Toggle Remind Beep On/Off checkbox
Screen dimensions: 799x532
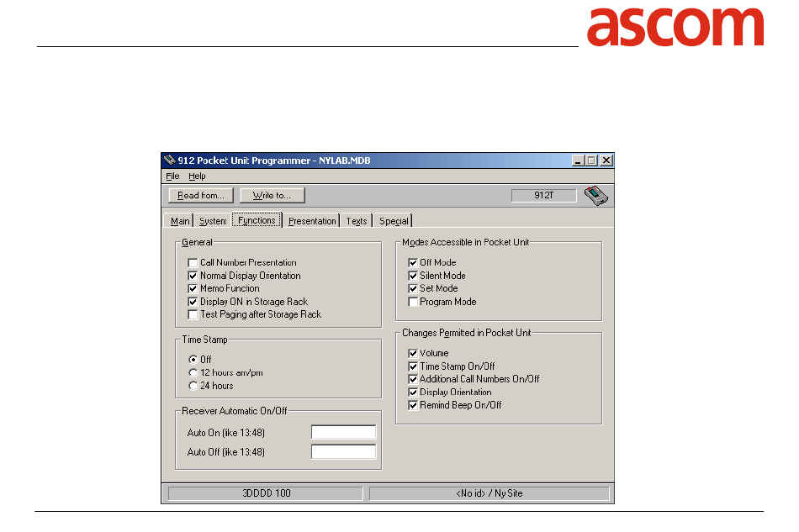(x=413, y=405)
